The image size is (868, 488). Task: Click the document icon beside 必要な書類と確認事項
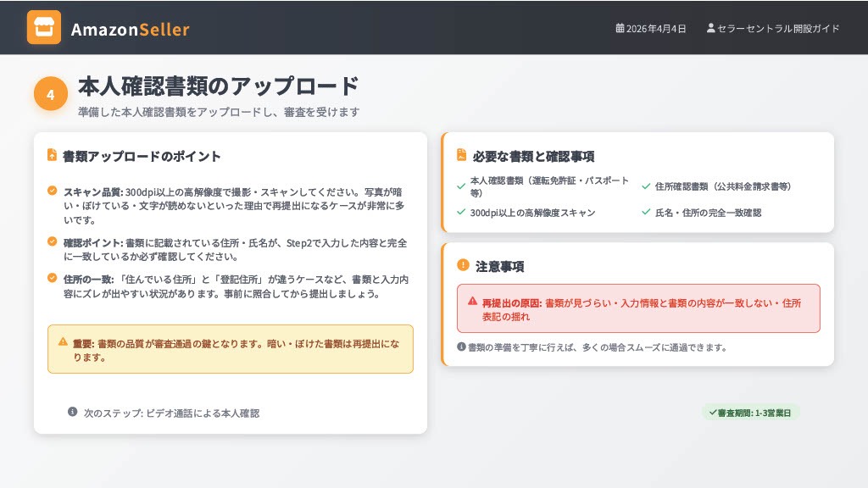click(x=461, y=155)
